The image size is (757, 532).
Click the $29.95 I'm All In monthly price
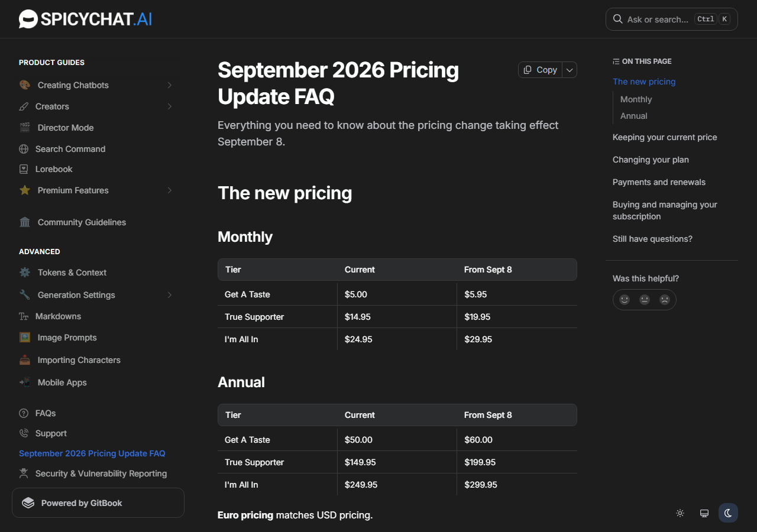pyautogui.click(x=478, y=339)
